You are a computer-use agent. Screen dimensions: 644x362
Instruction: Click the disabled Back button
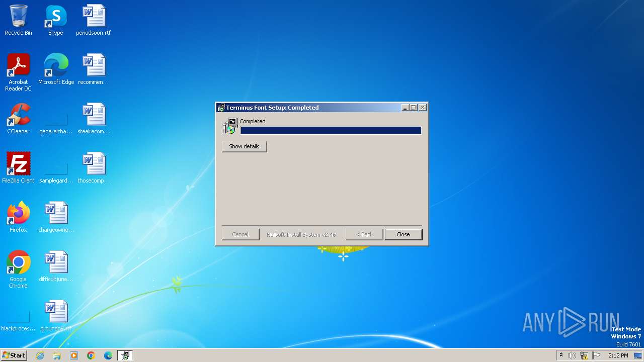(364, 234)
